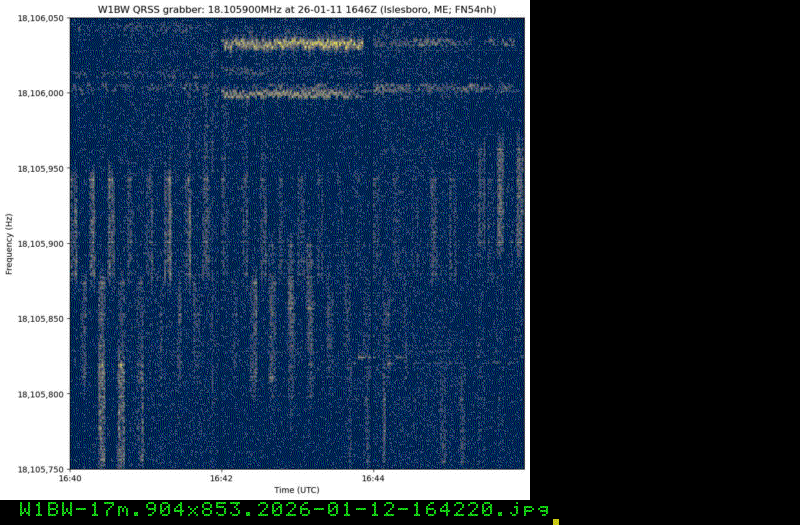This screenshot has height=525, width=800.
Task: Click the W1BW QRSS grabber title text
Action: point(296,9)
